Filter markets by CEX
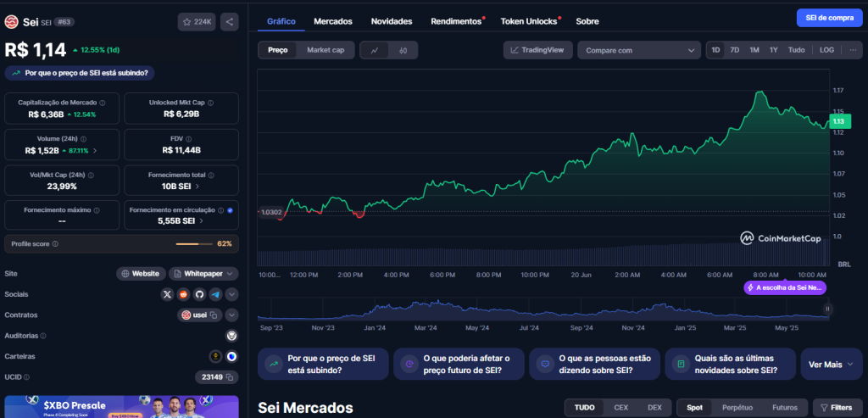The height and width of the screenshot is (418, 868). point(621,408)
